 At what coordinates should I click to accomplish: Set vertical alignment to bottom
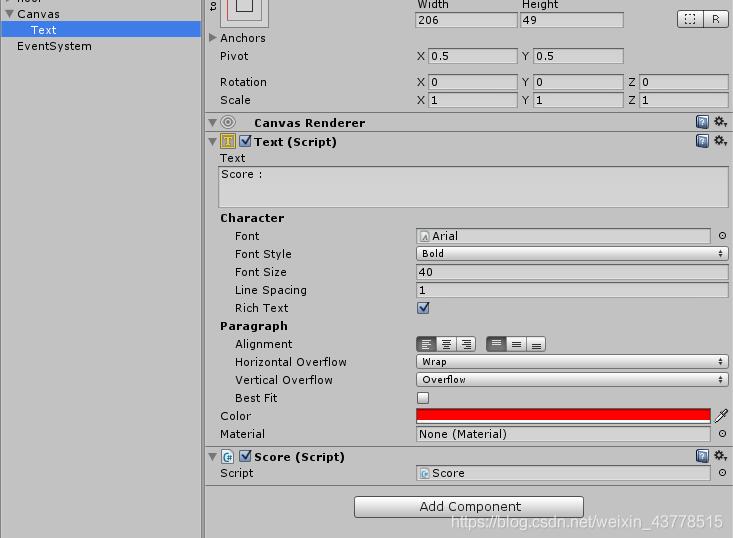point(536,344)
